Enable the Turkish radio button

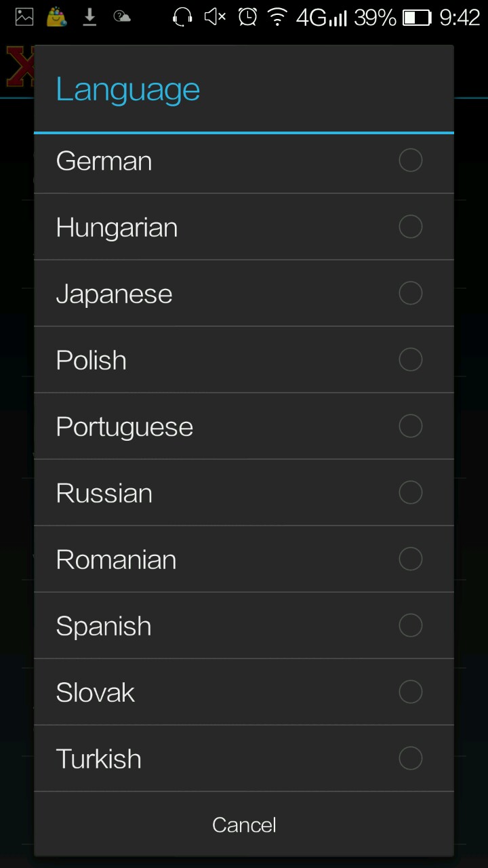tap(410, 758)
